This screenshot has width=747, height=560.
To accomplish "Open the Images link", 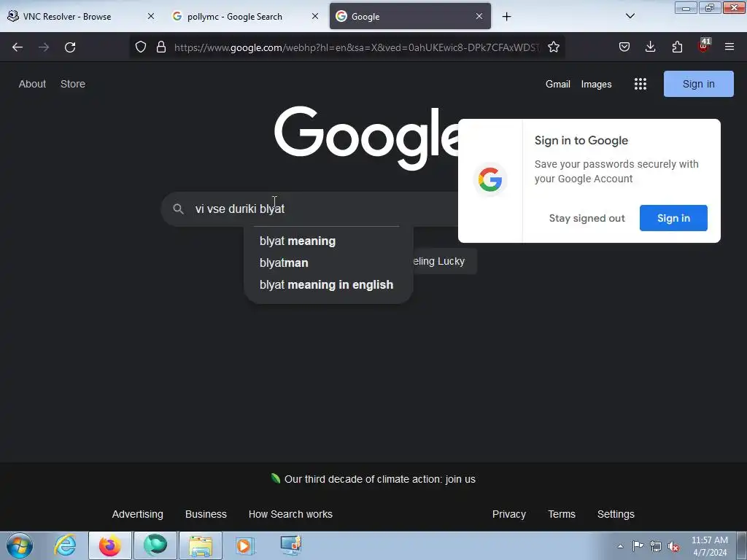I will pos(596,84).
